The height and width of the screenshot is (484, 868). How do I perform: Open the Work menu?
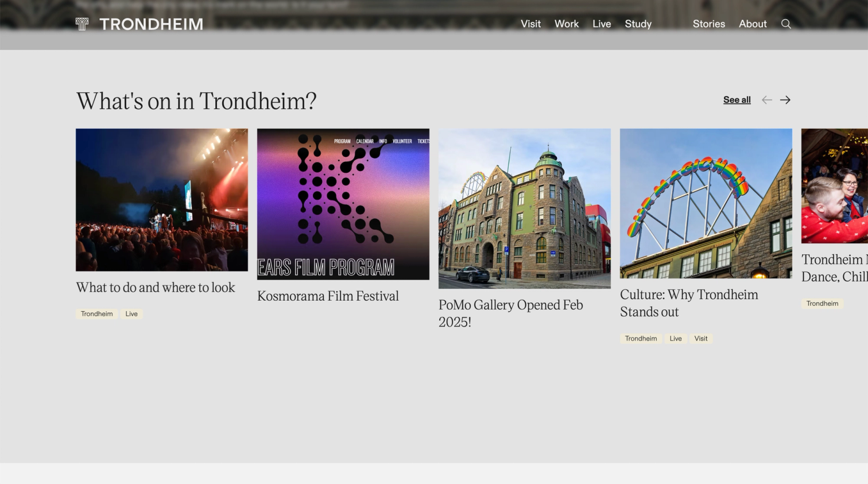click(x=566, y=24)
